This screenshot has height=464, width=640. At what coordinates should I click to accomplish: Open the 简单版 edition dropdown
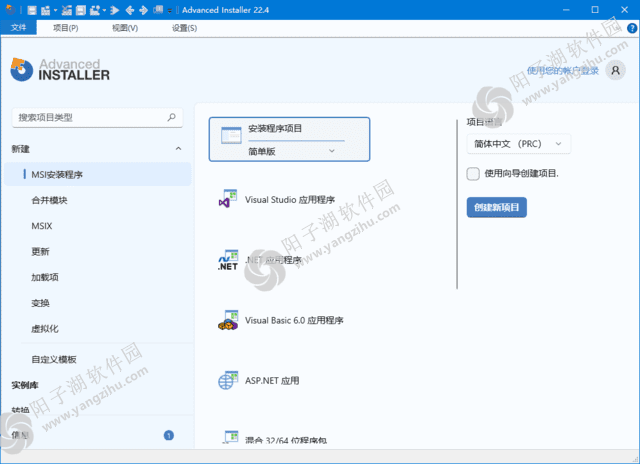(x=292, y=151)
